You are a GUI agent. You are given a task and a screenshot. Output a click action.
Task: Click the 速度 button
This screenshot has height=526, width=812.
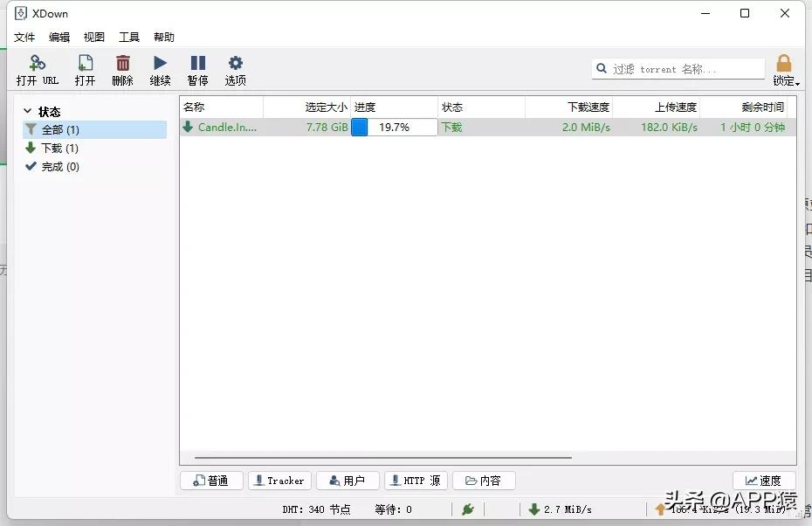(x=764, y=481)
